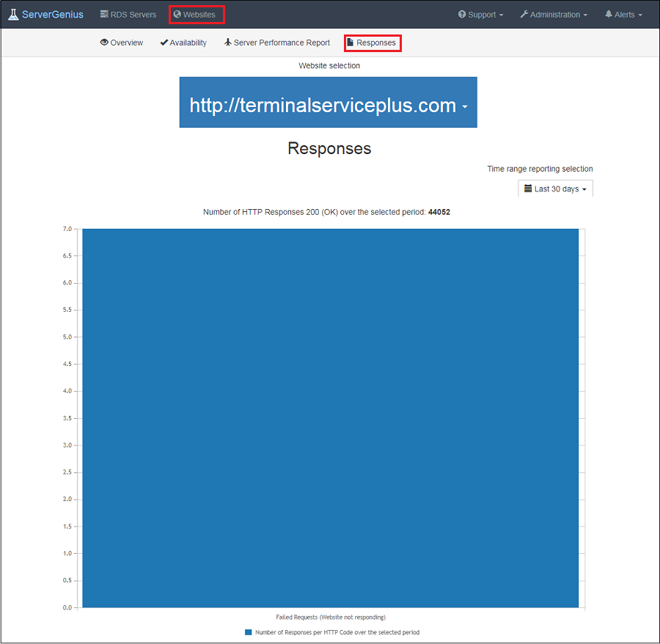The width and height of the screenshot is (660, 644).
Task: Open the Administration dropdown menu
Action: (554, 14)
